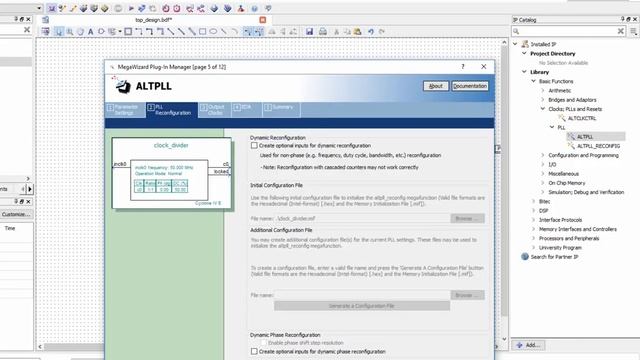This screenshot has width=640, height=360.
Task: Click the About button
Action: pos(436,86)
